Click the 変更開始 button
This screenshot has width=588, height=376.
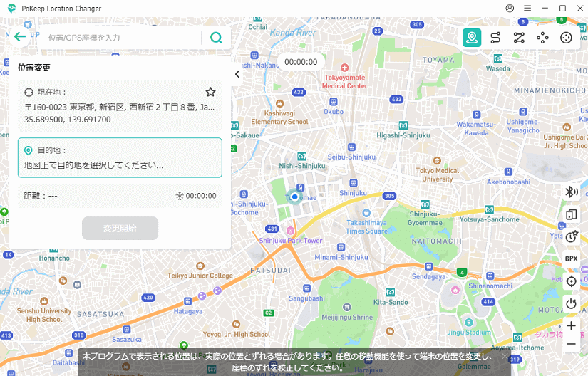(120, 228)
